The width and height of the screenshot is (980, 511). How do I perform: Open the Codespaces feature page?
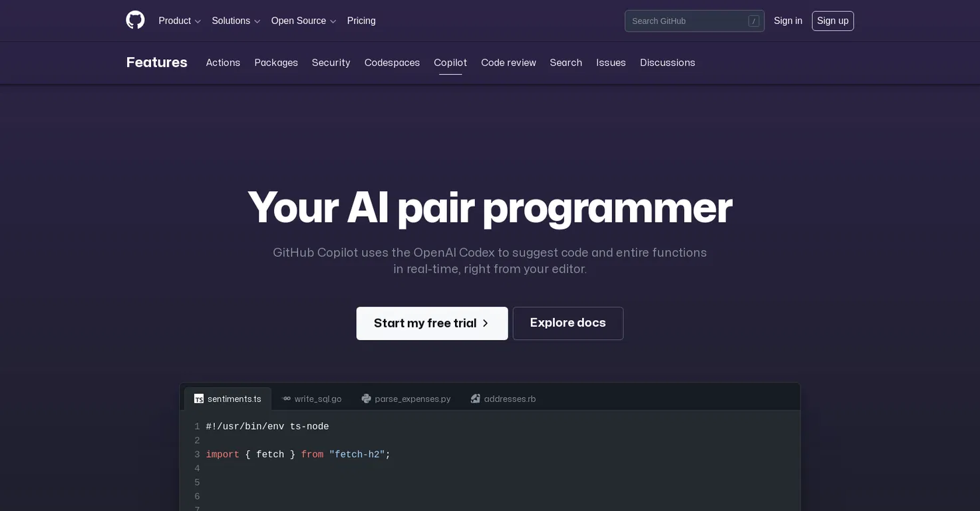[392, 63]
